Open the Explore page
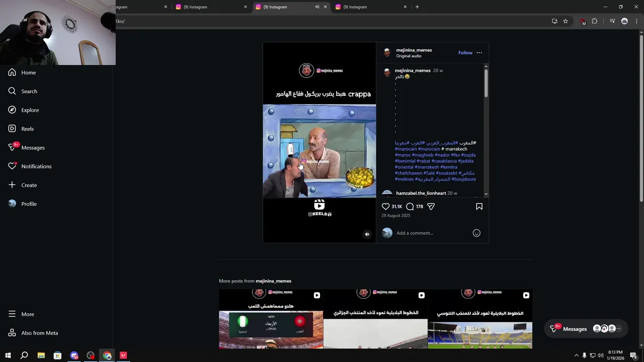Viewport: 644px width, 362px height. pyautogui.click(x=24, y=110)
